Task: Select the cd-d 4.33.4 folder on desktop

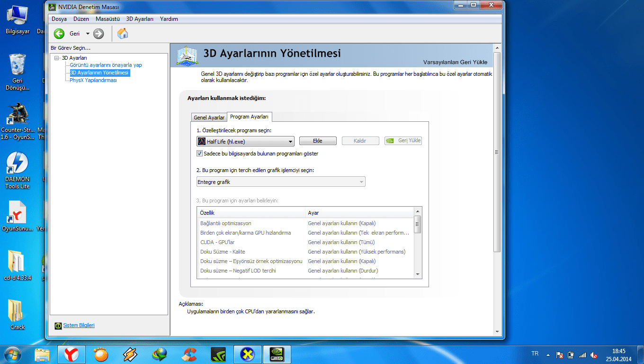Action: click(x=17, y=265)
